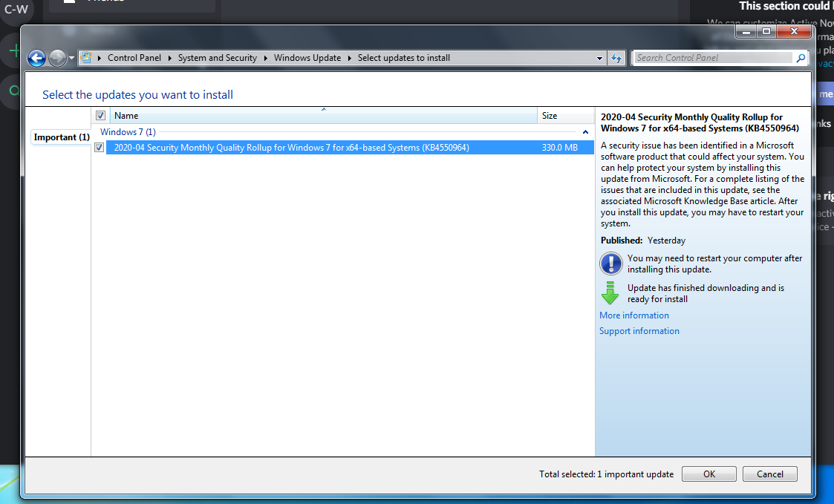Go back with the blue arrow button

36,58
